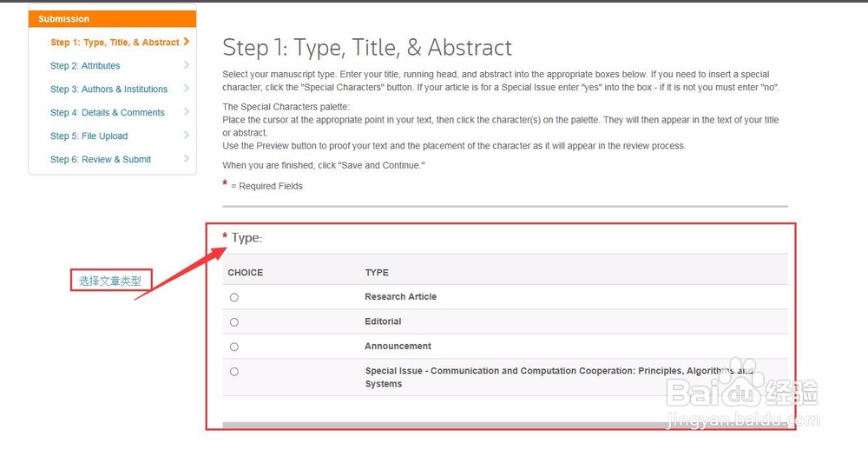Viewport: 868px width, 450px height.
Task: Click arrow icon beside Step 3: Authors & Institutions
Action: coord(187,88)
